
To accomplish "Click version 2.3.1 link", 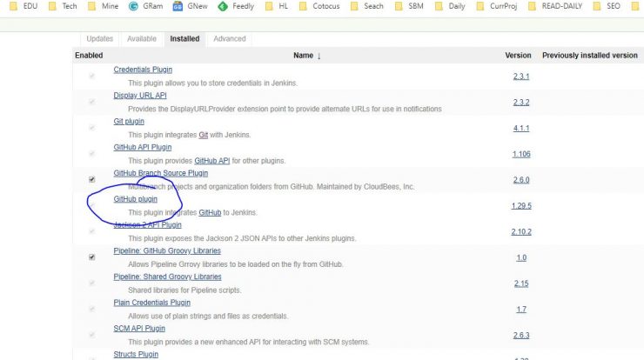I will coord(521,77).
